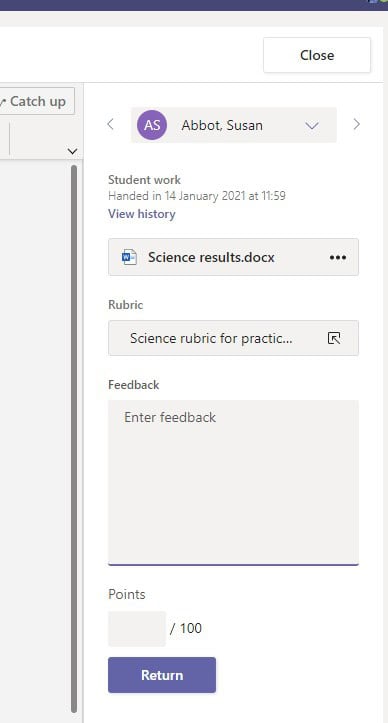
Task: Click the Close button
Action: tap(316, 55)
